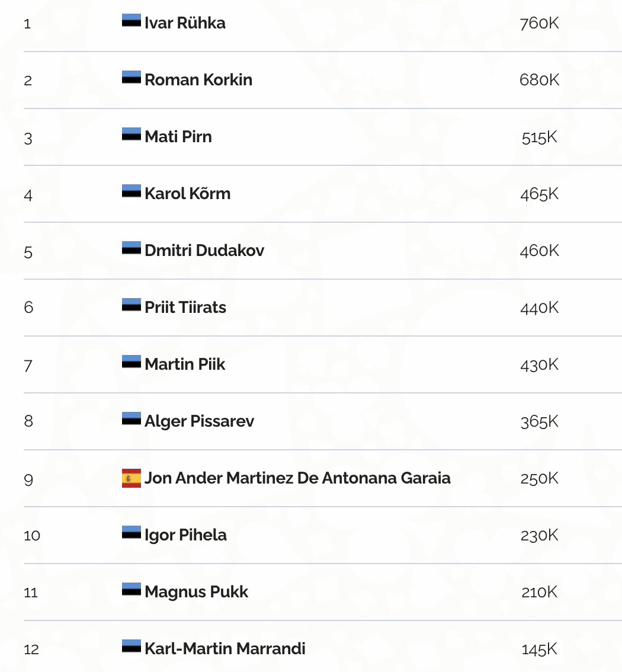Open Alger Pissarev's player entry

coord(199,421)
